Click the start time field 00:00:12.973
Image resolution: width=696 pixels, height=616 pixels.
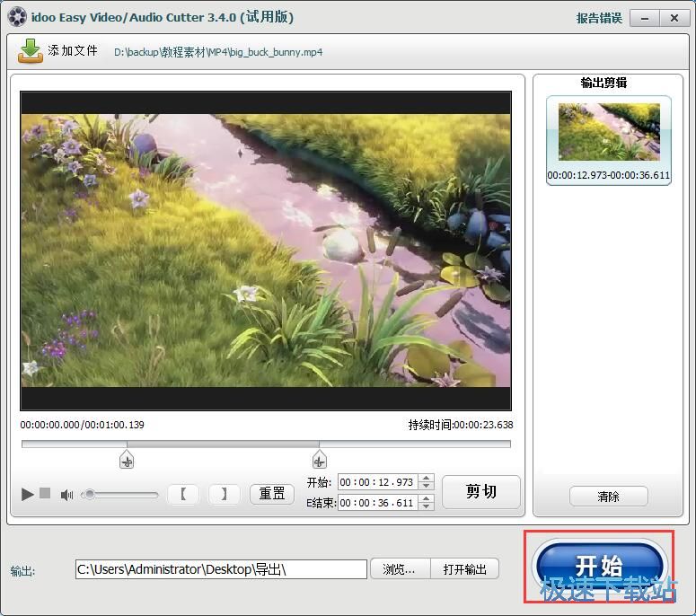coord(377,482)
